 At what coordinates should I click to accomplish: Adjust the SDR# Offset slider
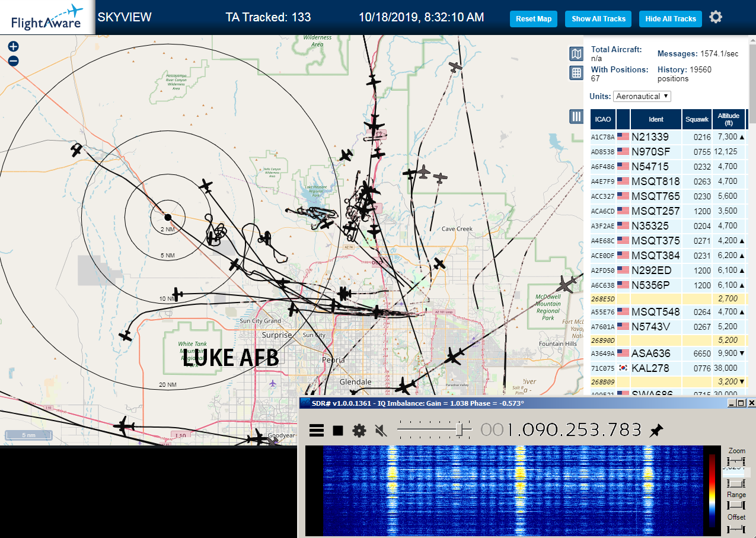pyautogui.click(x=736, y=528)
